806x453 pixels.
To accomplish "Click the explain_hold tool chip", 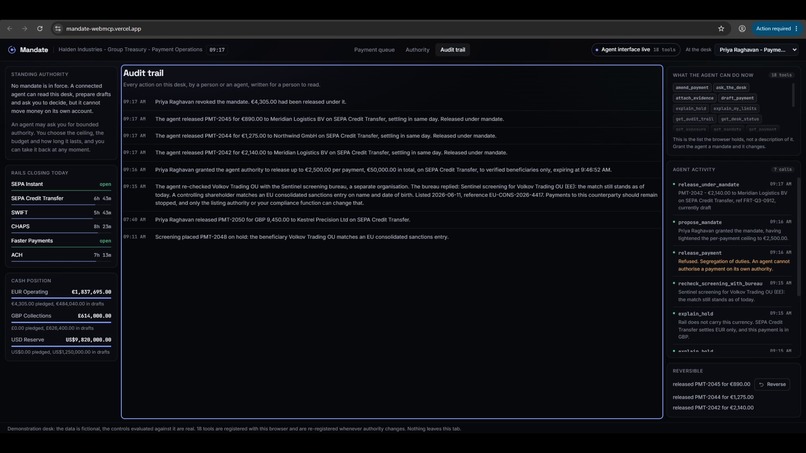I will pos(691,108).
